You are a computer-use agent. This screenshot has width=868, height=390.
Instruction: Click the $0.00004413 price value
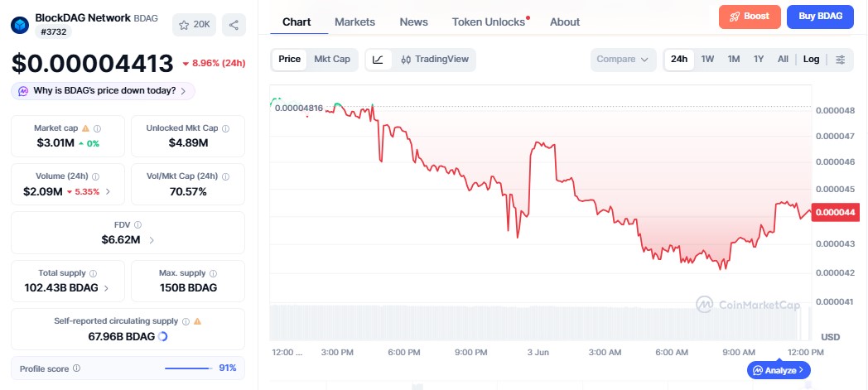(93, 64)
